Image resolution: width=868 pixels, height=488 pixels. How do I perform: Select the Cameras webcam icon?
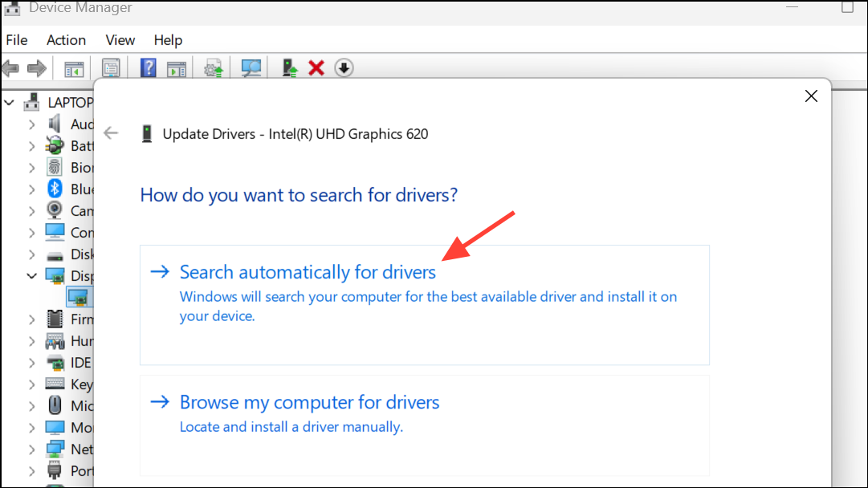pos(55,210)
